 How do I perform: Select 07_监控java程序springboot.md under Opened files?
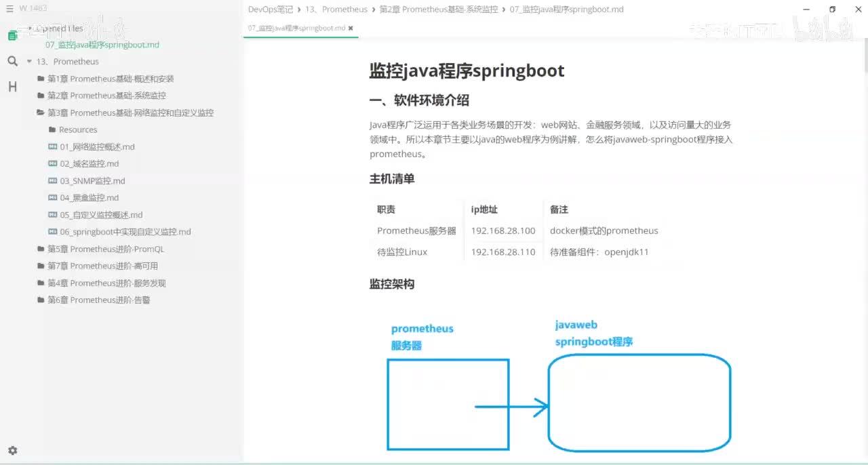pyautogui.click(x=102, y=45)
